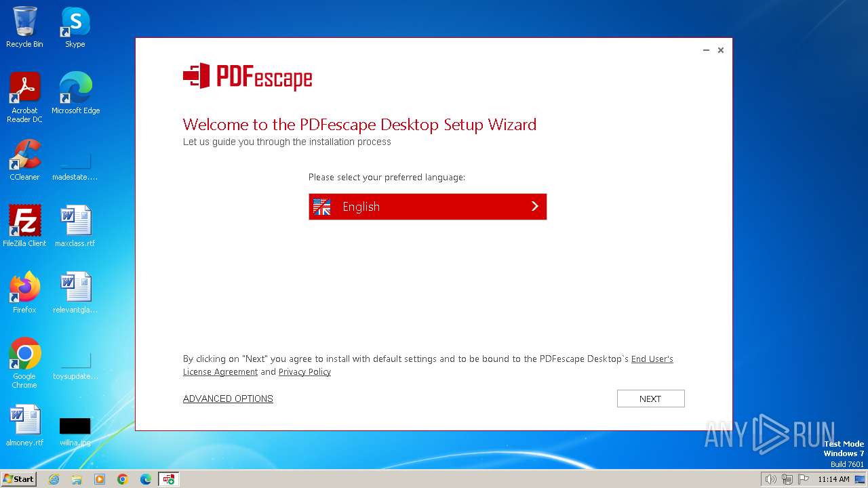868x488 pixels.
Task: Click the Action Center flag icon
Action: point(804,479)
